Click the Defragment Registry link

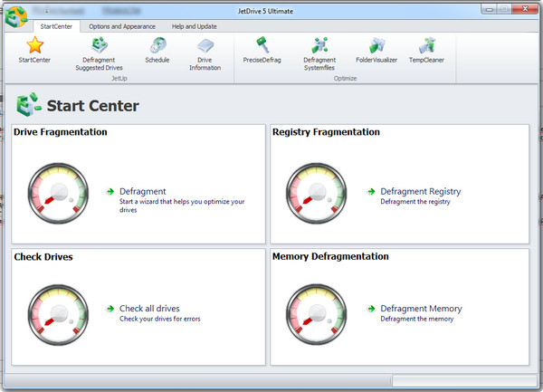pos(420,191)
